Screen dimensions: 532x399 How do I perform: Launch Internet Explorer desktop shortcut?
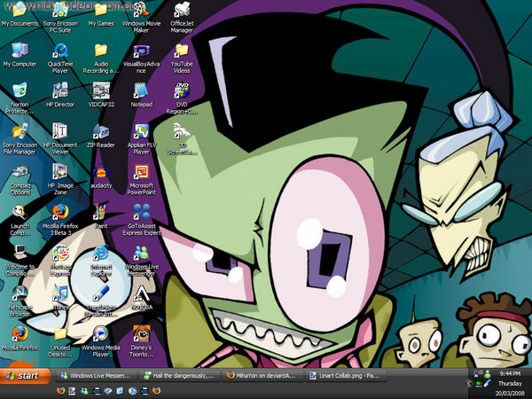(101, 261)
